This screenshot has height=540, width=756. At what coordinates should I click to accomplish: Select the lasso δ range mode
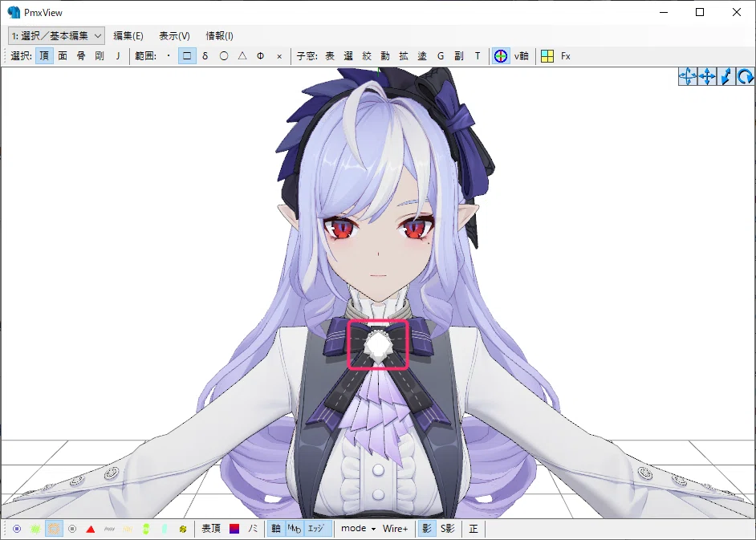click(205, 56)
